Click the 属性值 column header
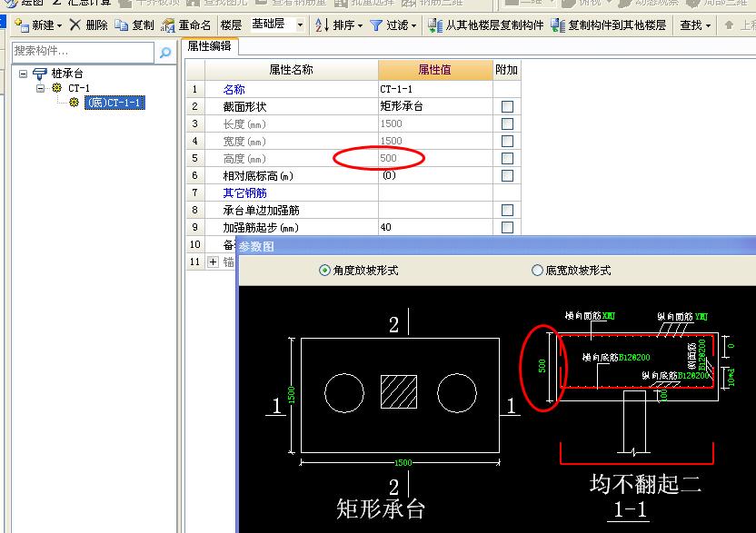This screenshot has width=756, height=533. [x=435, y=70]
